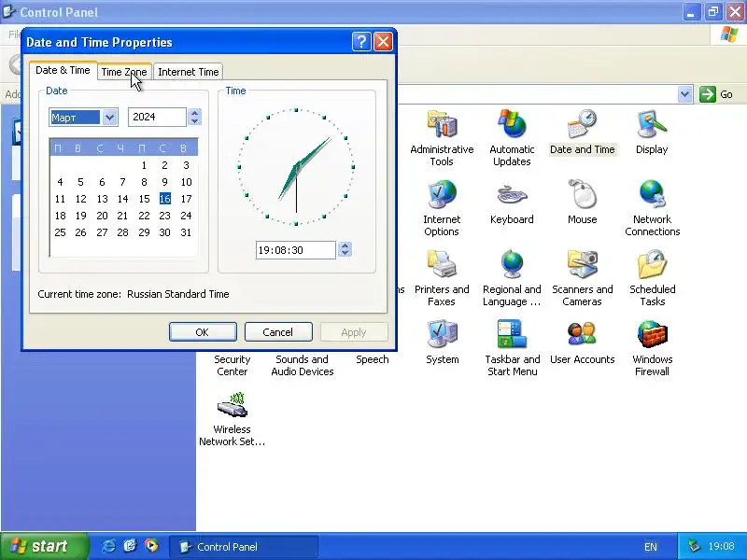This screenshot has height=560, width=747.
Task: Click the Start button
Action: click(45, 546)
